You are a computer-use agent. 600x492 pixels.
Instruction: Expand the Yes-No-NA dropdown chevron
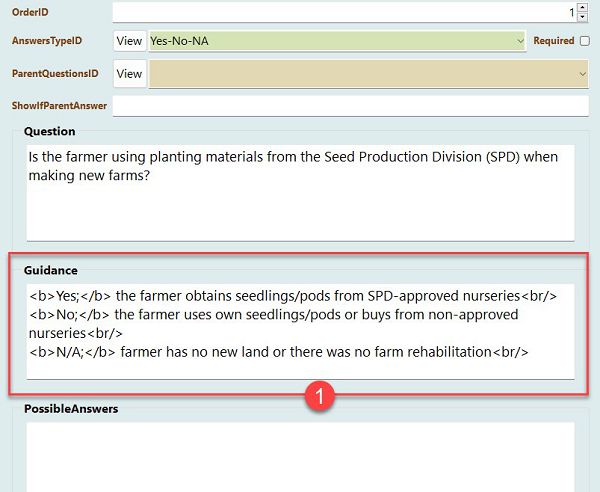(x=520, y=41)
